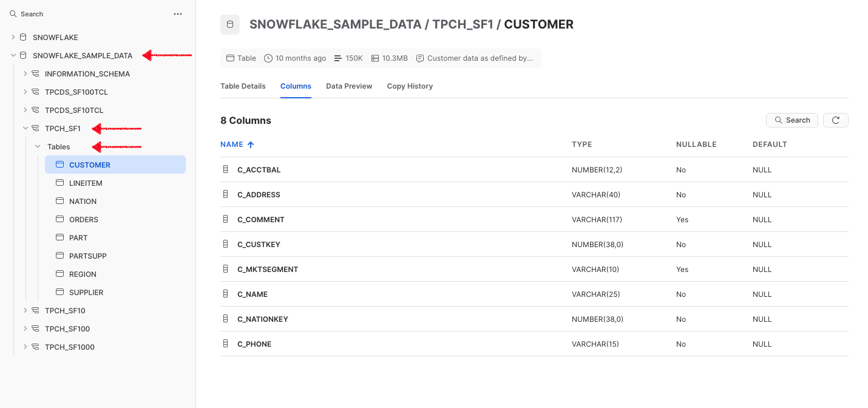
Task: Click the C_MKTSEGMENT column name
Action: 268,269
